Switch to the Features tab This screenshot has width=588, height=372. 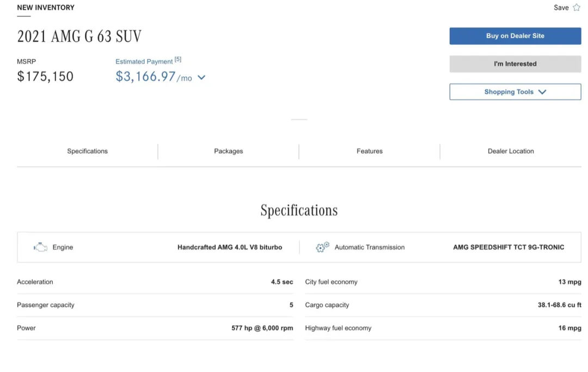(369, 151)
